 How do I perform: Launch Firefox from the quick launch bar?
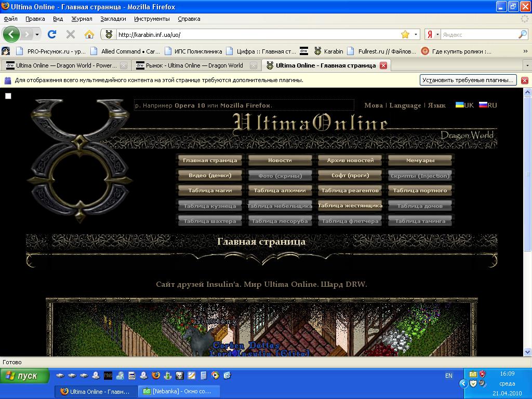(x=156, y=375)
